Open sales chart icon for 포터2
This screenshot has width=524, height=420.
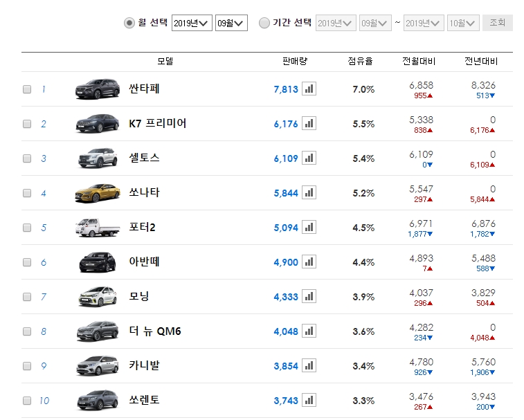(x=309, y=227)
